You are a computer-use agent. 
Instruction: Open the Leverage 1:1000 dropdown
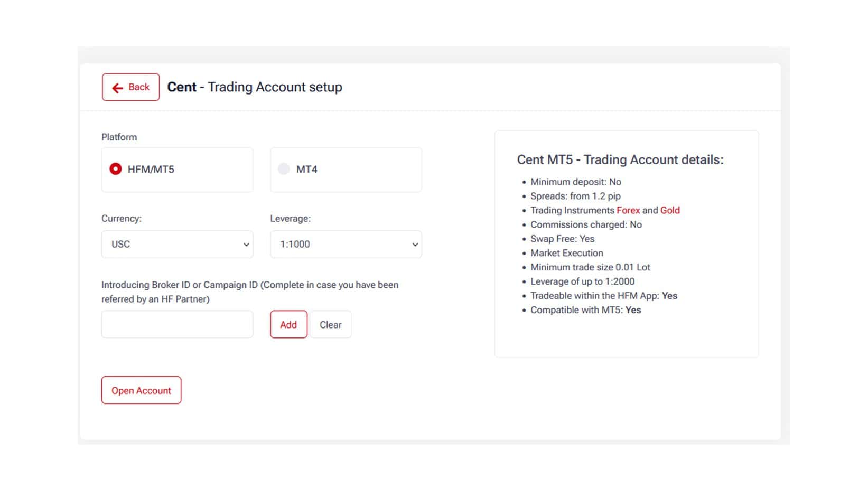coord(346,245)
